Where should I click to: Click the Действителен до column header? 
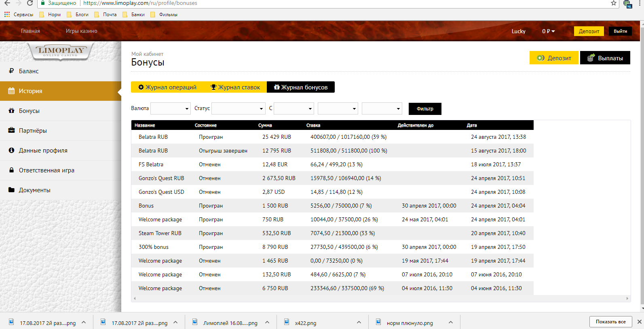pyautogui.click(x=415, y=125)
